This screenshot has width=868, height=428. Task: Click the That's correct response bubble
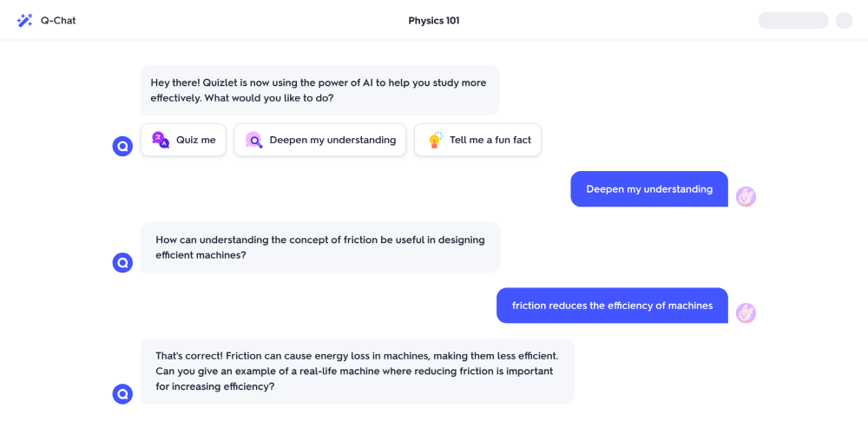(x=357, y=371)
